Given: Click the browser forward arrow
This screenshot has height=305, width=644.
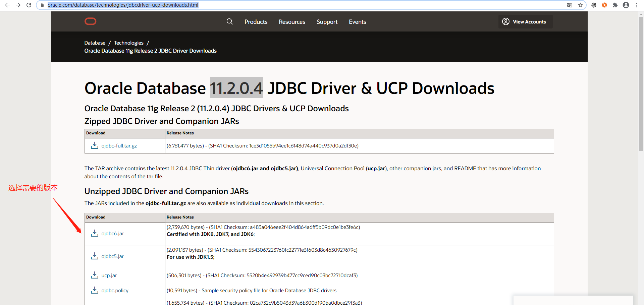Looking at the screenshot, I should coord(18,5).
